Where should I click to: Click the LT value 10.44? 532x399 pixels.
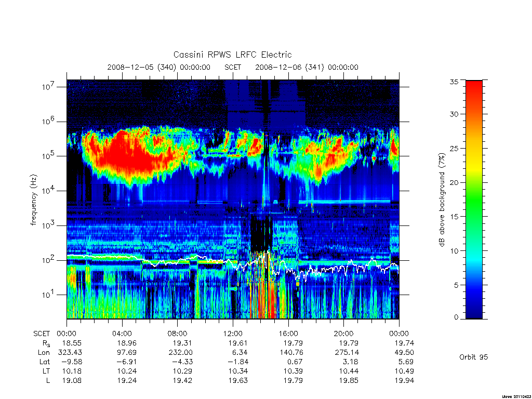349,371
